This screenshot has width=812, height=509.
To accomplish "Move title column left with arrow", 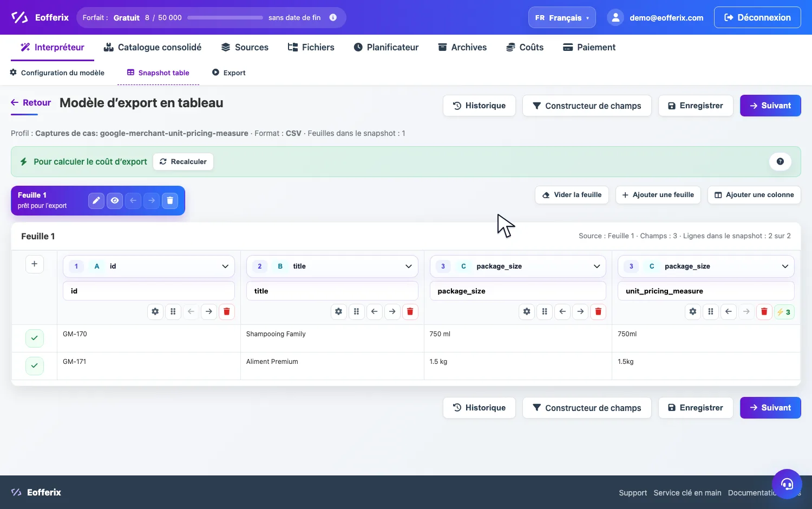I will [375, 311].
